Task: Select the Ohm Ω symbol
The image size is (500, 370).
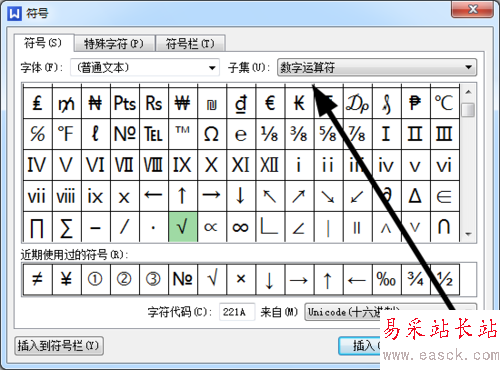Action: click(212, 134)
